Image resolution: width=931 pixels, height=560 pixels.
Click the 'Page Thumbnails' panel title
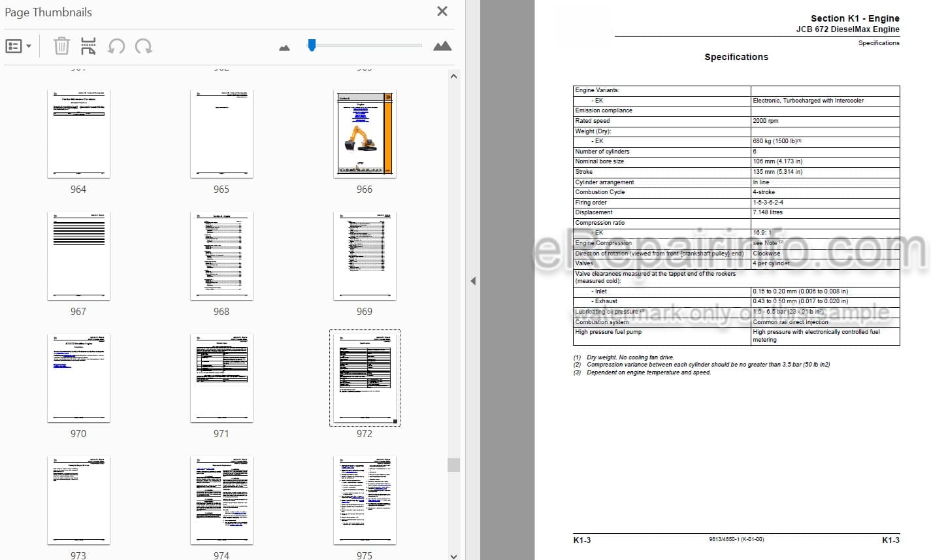point(48,12)
